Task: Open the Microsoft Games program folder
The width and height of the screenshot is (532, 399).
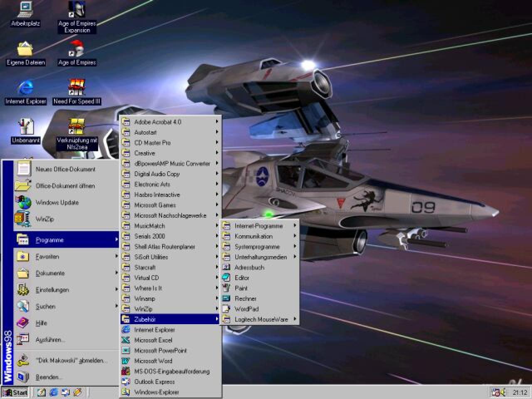Action: coord(170,205)
